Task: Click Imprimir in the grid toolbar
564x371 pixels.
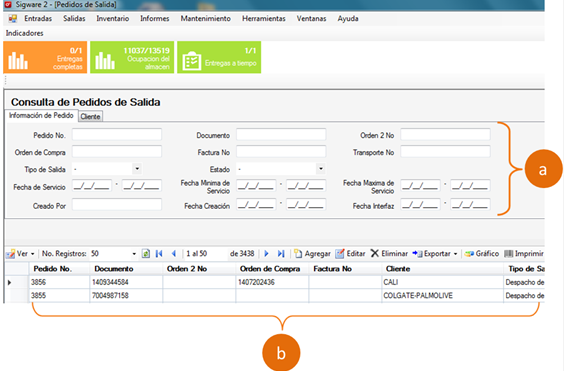Action: coord(524,254)
